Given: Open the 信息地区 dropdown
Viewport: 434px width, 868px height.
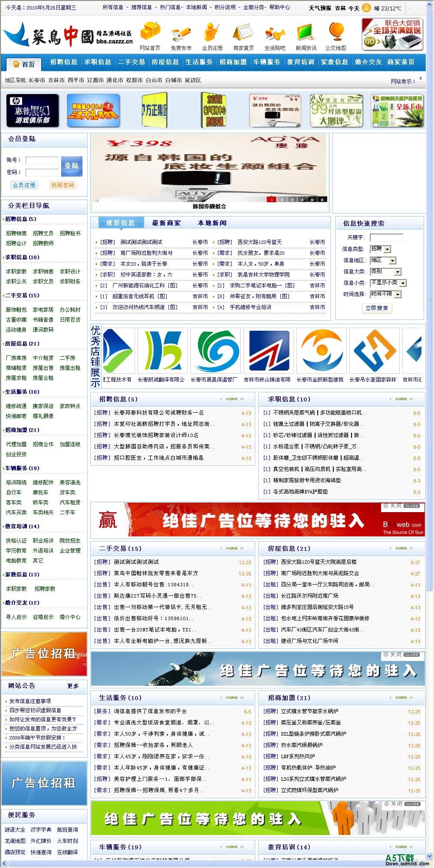Looking at the screenshot, I should tap(383, 260).
